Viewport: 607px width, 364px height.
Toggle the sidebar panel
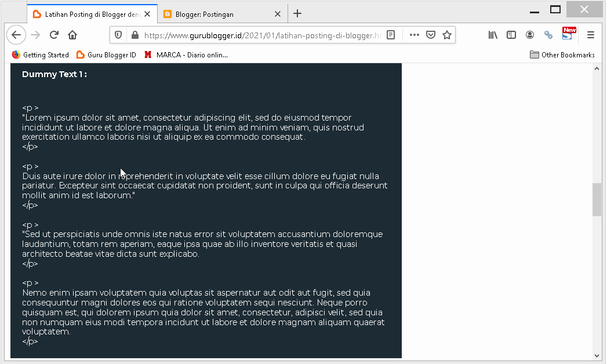[x=511, y=35]
